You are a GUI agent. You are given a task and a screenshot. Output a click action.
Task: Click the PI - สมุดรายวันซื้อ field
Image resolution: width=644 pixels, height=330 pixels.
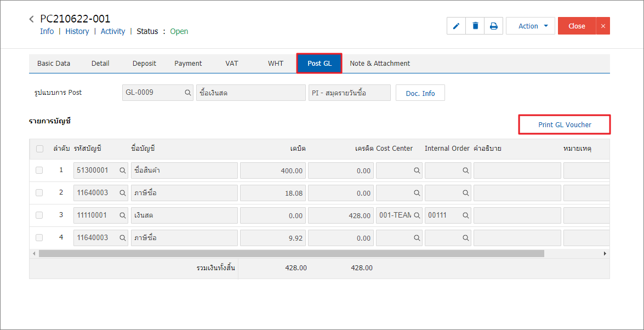[x=349, y=93]
